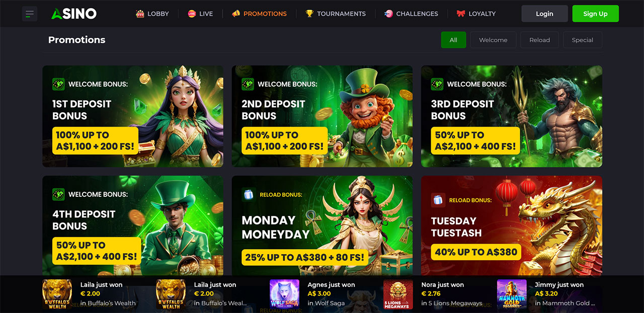Click the red Live icon

192,14
